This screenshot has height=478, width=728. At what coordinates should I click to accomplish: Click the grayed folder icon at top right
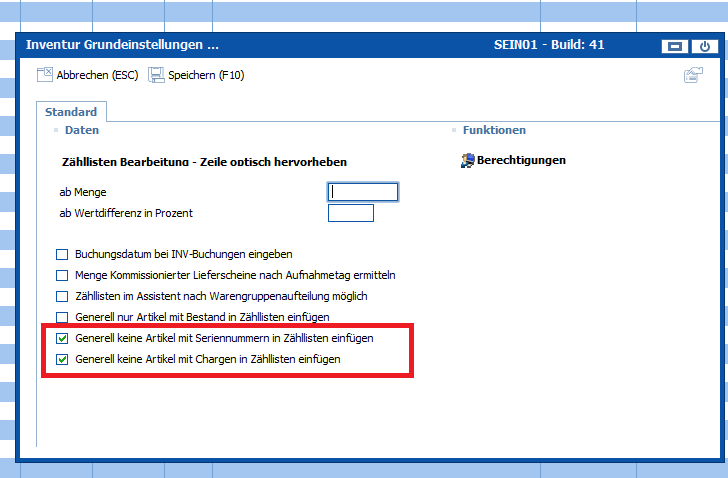693,76
